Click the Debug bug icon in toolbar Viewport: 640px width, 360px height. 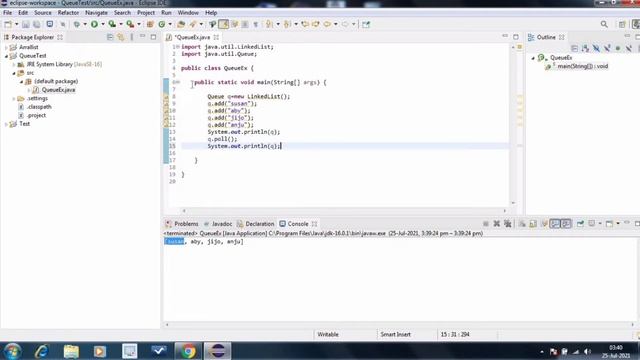point(76,24)
